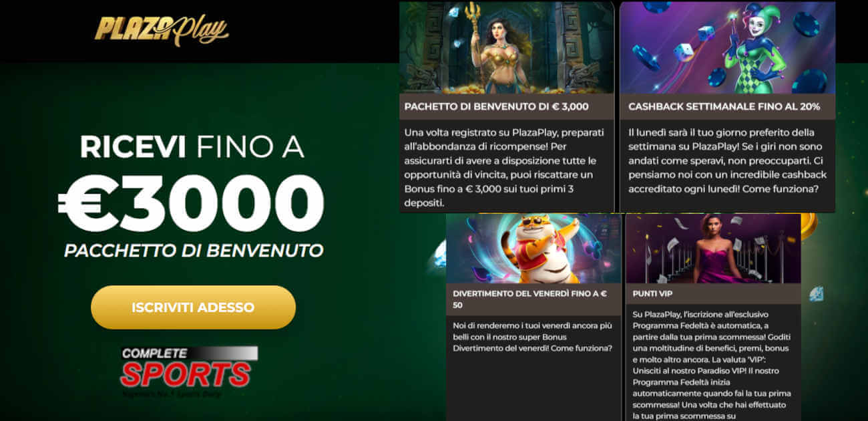Click the Pacchetto di Benvenuto banner subtitle
Image resolution: width=868 pixels, height=421 pixels.
[194, 251]
